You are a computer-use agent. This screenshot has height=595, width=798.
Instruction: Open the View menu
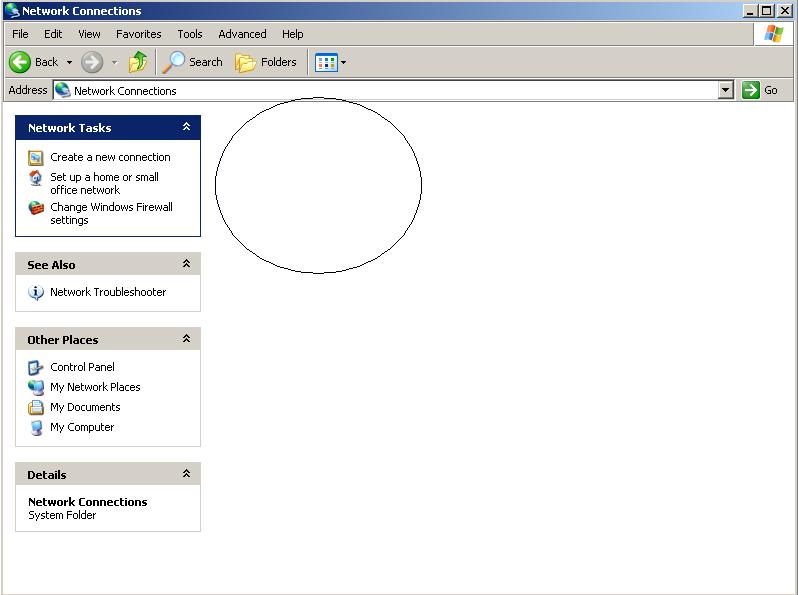point(89,34)
